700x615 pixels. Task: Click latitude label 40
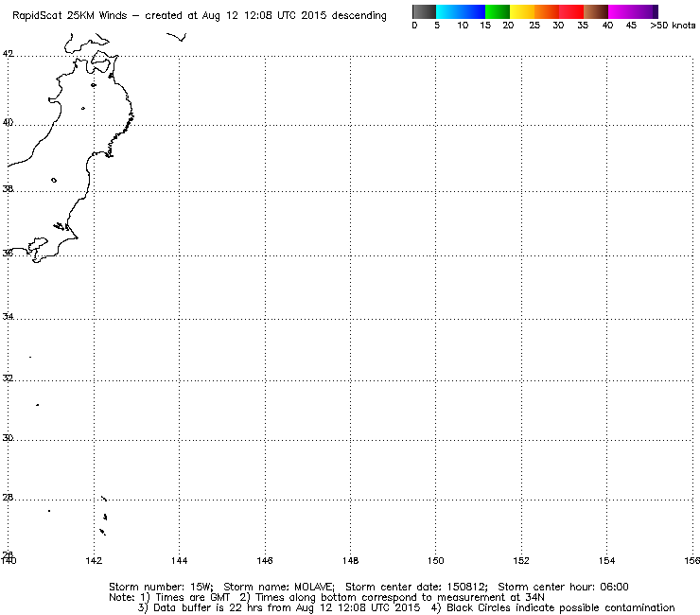pos(8,122)
